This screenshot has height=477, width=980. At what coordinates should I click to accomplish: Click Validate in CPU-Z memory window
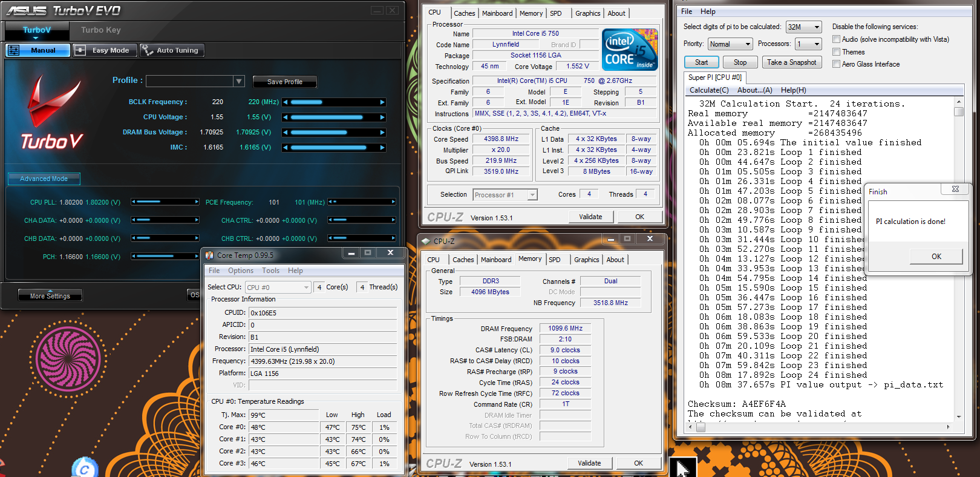pos(589,464)
